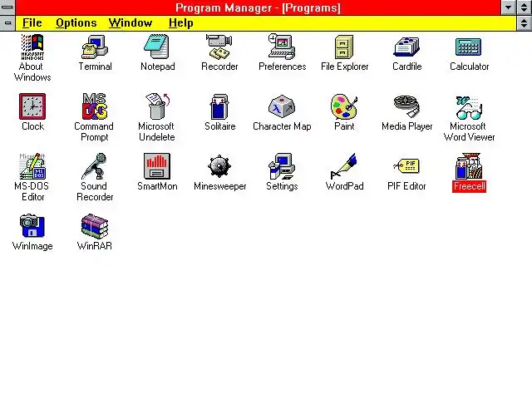Click the Cardfile icon
532x399 pixels.
406,47
